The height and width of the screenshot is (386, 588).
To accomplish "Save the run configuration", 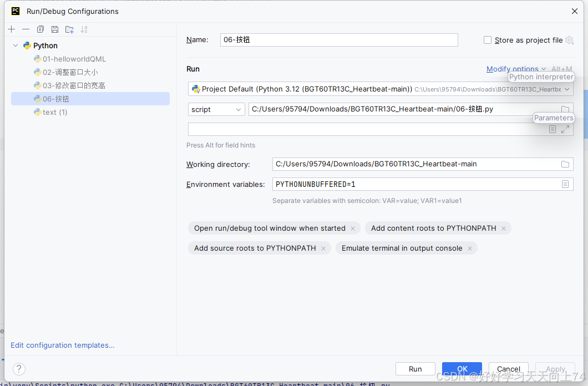I will click(54, 29).
